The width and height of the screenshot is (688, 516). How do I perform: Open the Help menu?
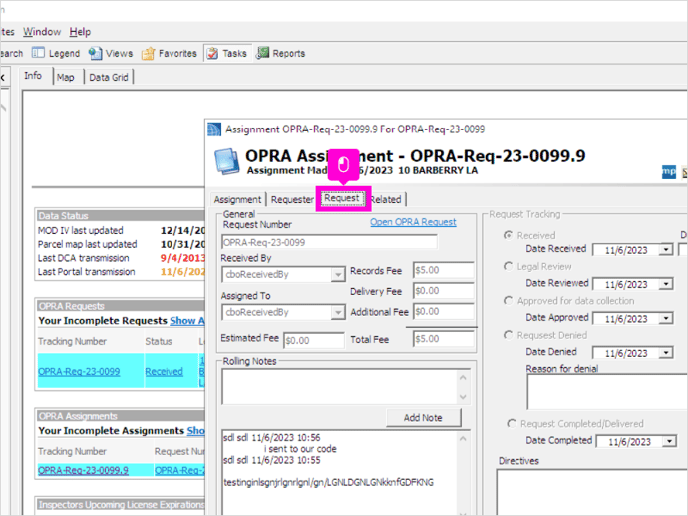point(80,32)
